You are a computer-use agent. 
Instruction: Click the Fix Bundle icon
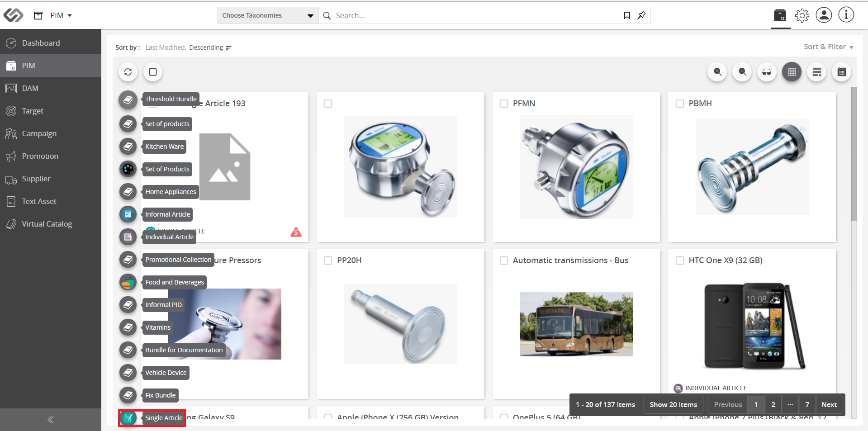pos(128,395)
